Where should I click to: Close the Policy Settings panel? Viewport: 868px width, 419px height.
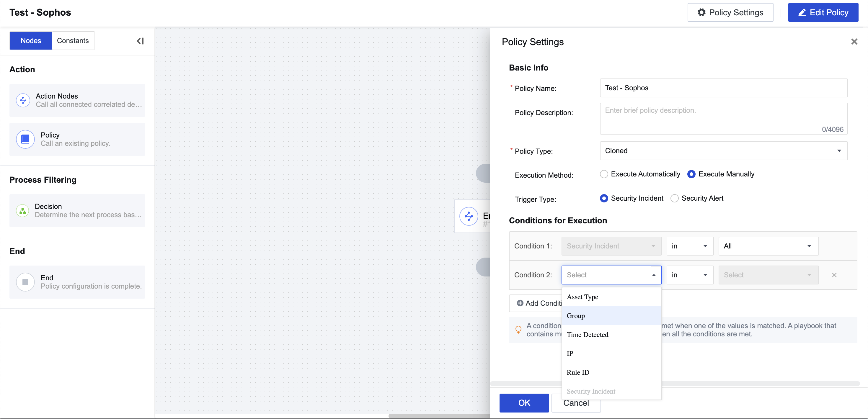click(854, 42)
